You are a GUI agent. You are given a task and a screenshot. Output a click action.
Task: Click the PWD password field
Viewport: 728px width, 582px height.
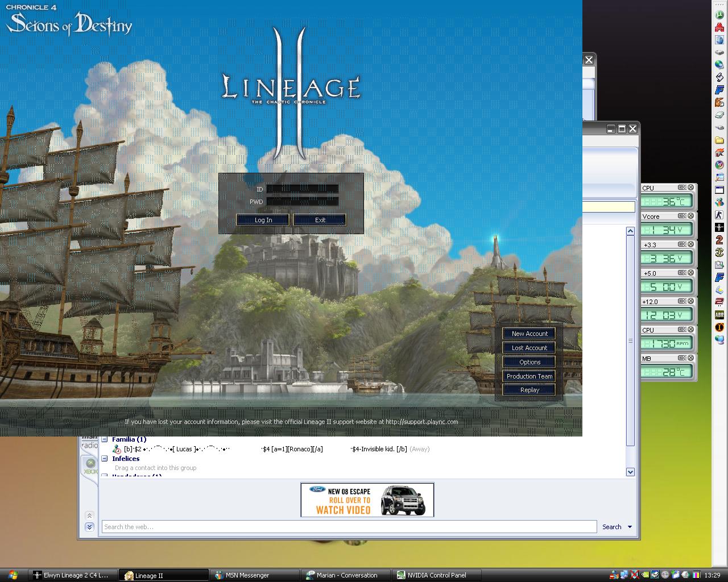(302, 201)
